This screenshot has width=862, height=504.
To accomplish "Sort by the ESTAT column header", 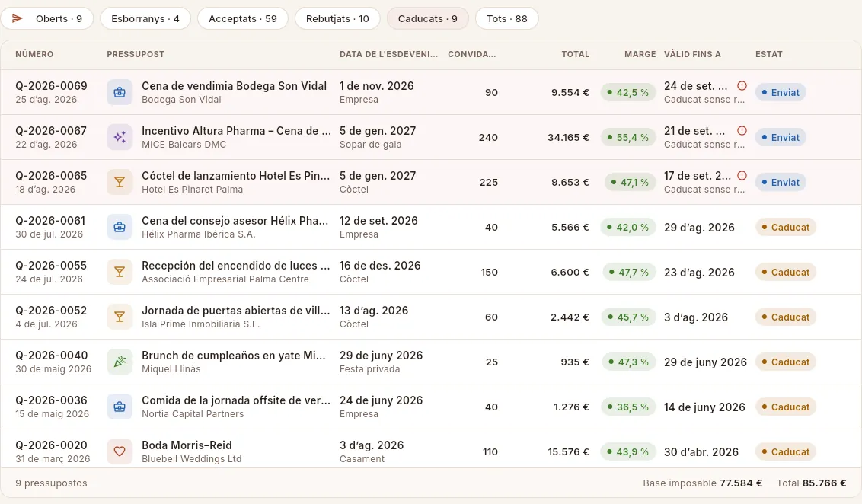I will (768, 54).
